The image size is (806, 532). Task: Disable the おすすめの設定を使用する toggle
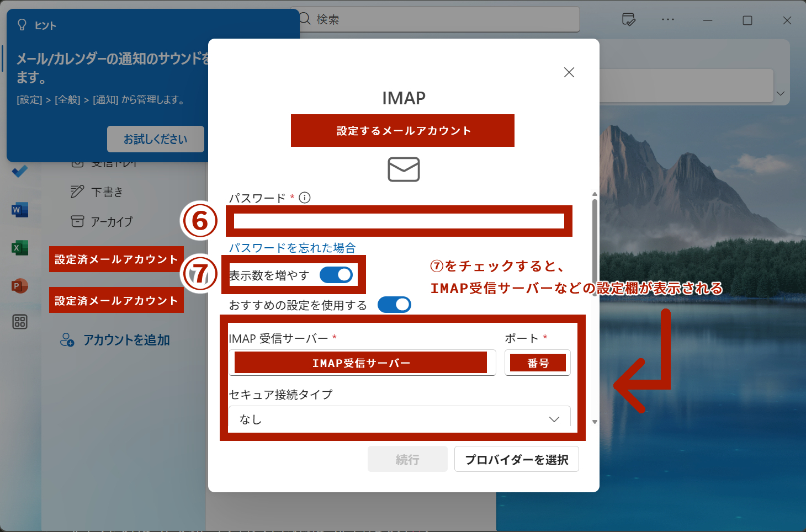click(394, 304)
